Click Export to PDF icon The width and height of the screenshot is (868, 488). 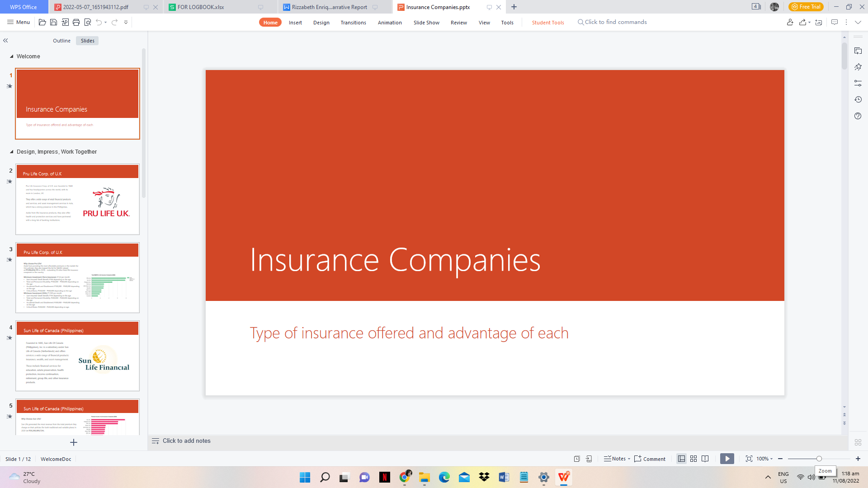[x=65, y=22]
